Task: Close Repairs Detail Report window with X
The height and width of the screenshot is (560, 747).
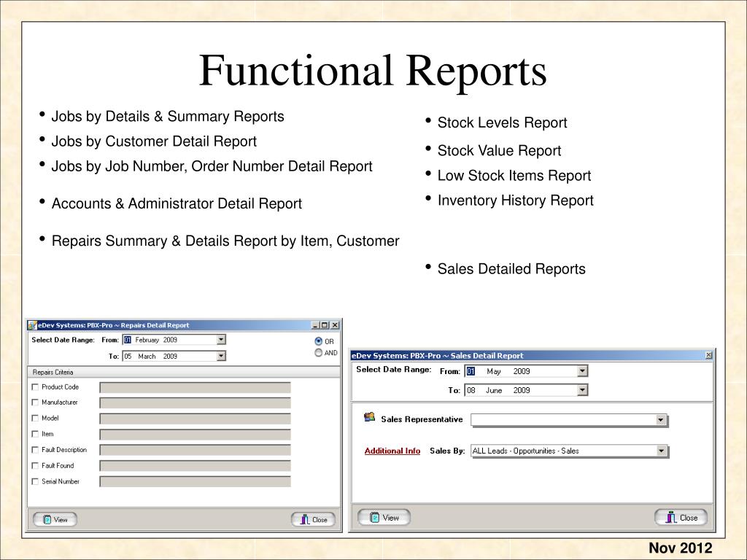Action: tap(335, 325)
